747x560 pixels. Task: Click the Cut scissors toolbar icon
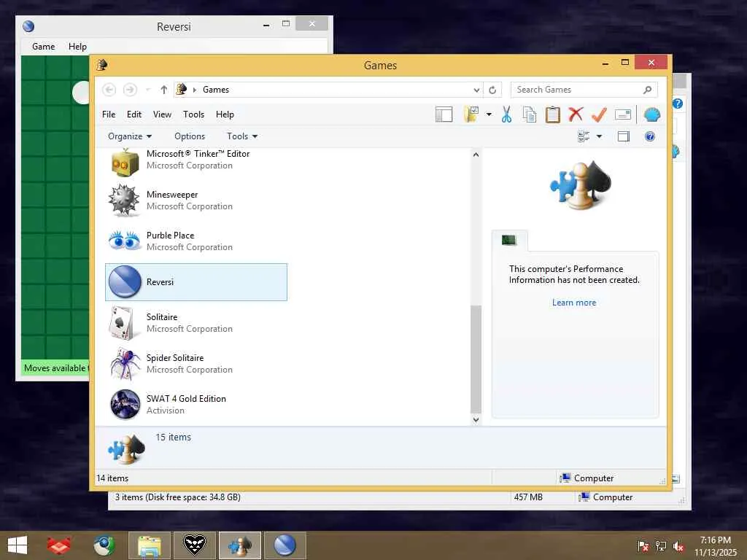coord(506,114)
